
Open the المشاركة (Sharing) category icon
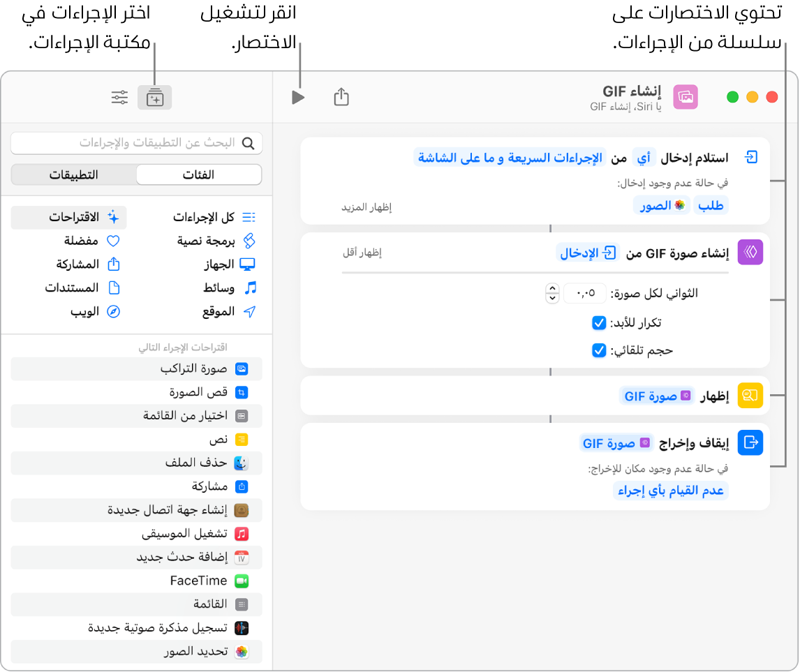[x=114, y=264]
